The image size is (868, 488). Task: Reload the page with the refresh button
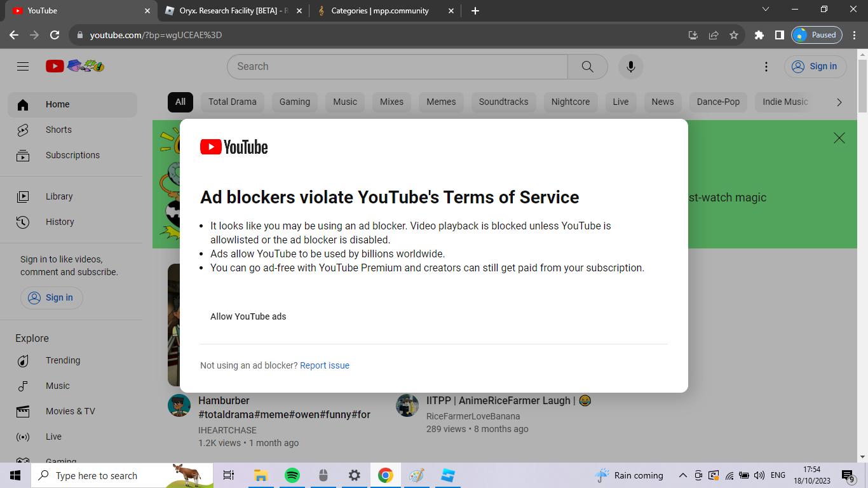[x=55, y=35]
